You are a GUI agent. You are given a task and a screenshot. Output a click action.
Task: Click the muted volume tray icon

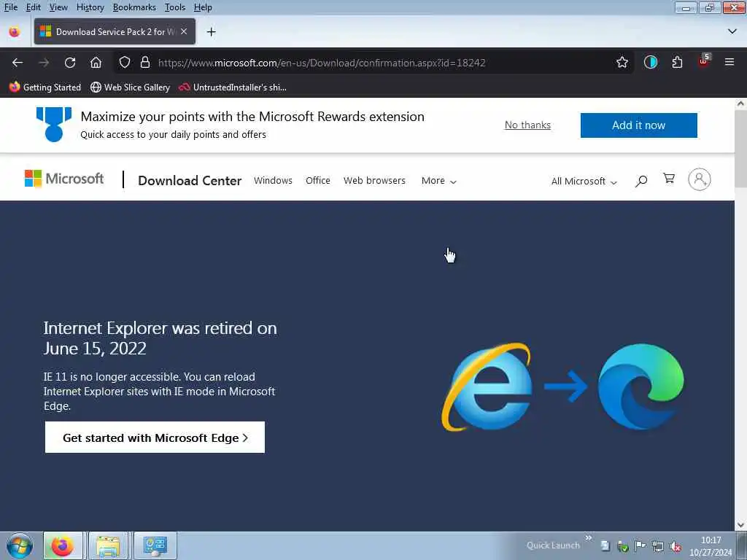click(675, 546)
